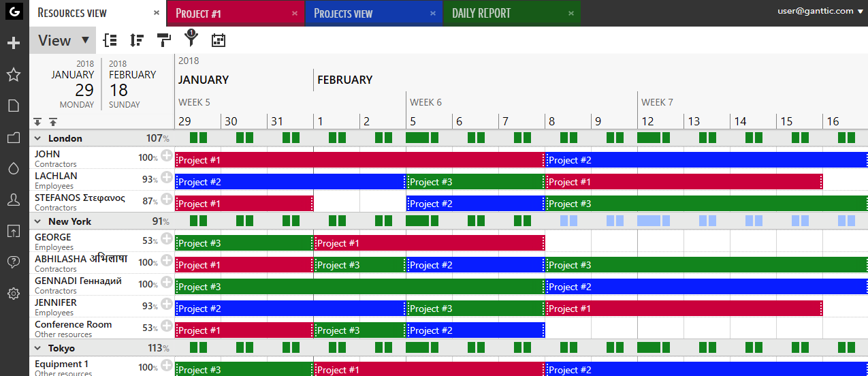The height and width of the screenshot is (376, 868).
Task: Click the plus add-new sidebar icon
Action: (x=13, y=44)
